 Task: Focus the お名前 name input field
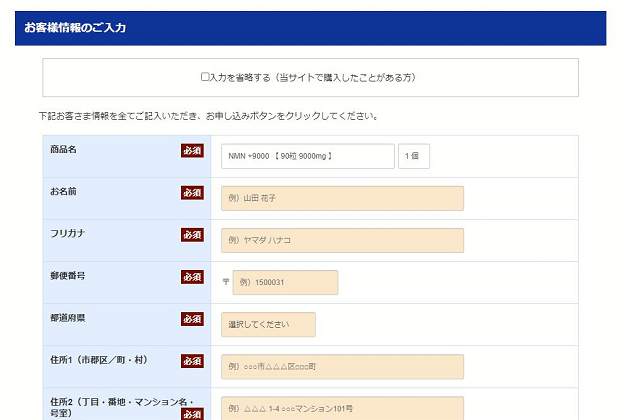click(x=342, y=198)
